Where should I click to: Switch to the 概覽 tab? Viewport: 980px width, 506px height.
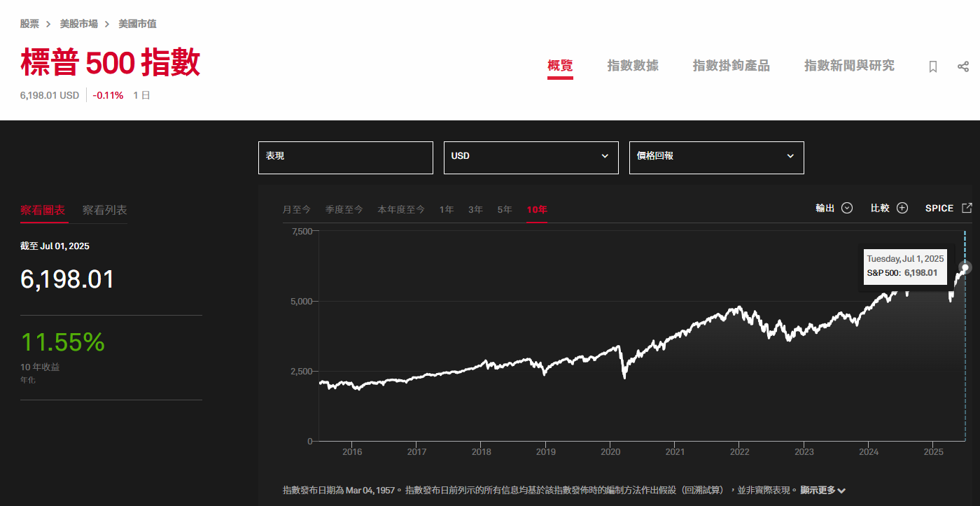click(560, 66)
